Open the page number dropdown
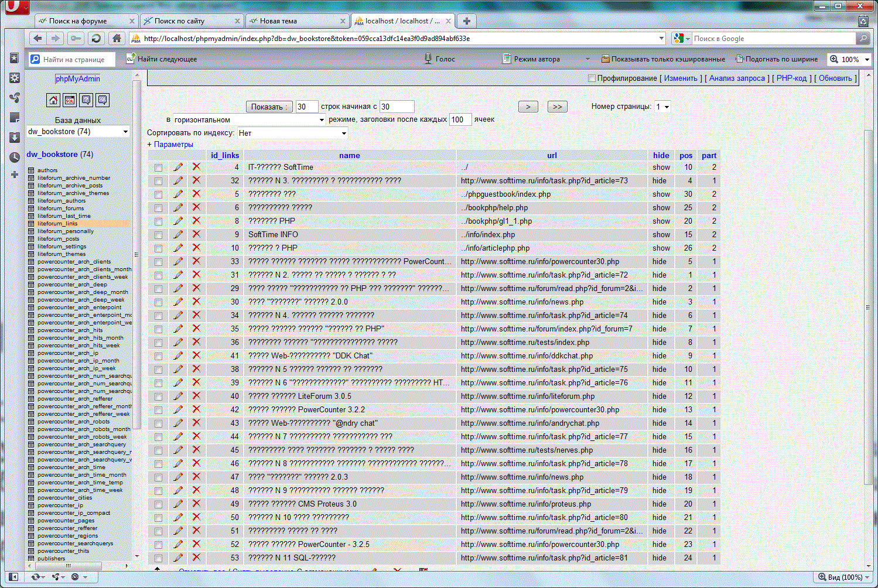The image size is (878, 588). coord(662,107)
